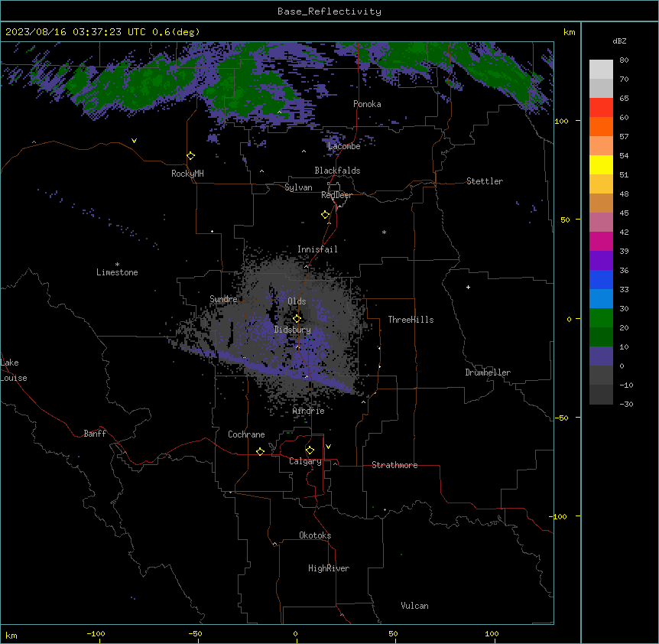Click the yellow 51 dBZ legend swatch
The width and height of the screenshot is (659, 644).
[601, 164]
